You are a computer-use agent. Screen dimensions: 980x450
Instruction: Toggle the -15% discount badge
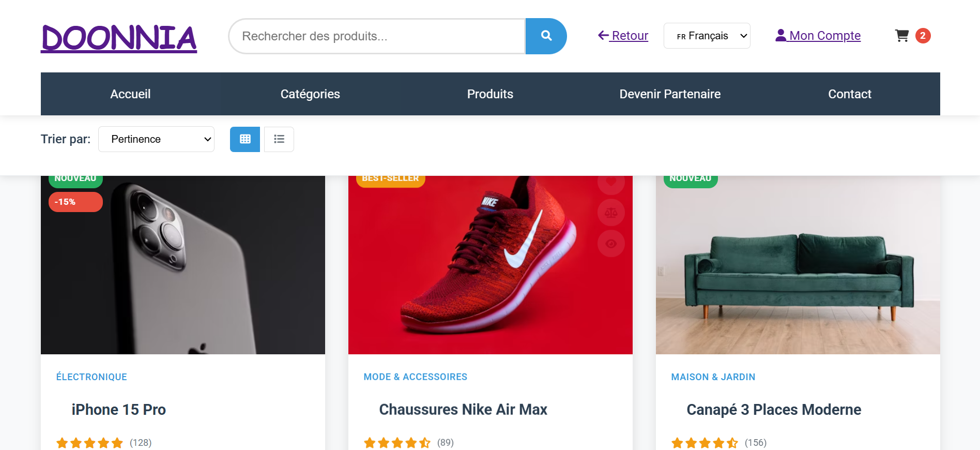point(75,202)
